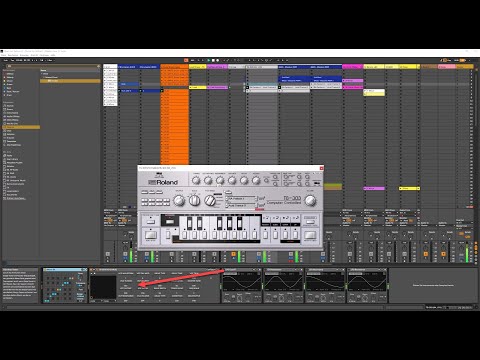
Task: Start playback with the Ableton Play button
Action: 209,60
